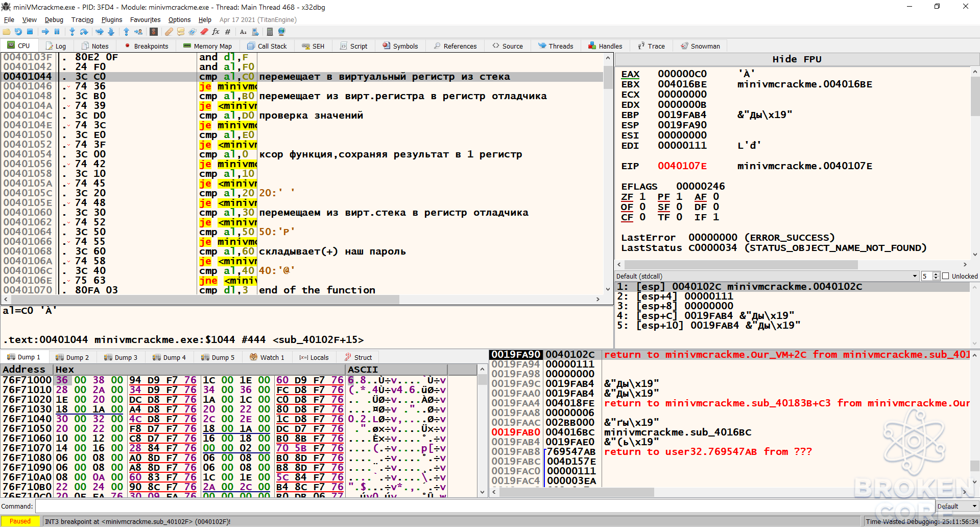Image resolution: width=980 pixels, height=527 pixels.
Task: Click the EAX register label
Action: [630, 74]
